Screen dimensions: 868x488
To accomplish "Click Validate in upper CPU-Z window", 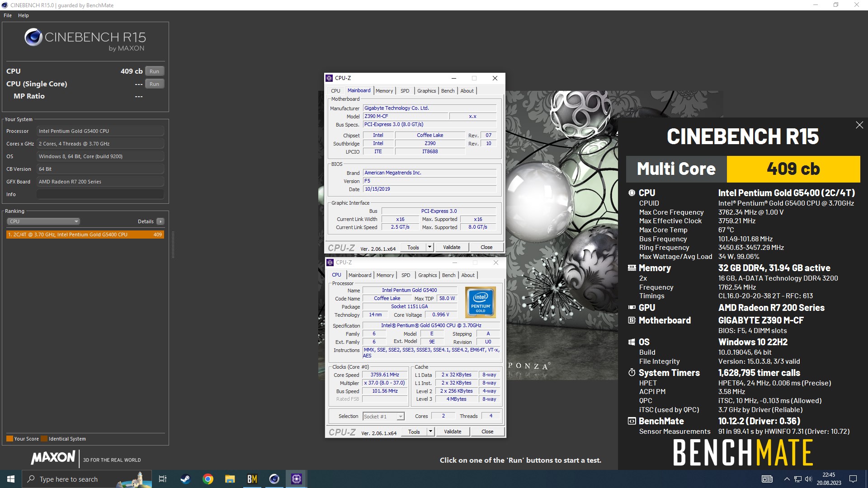I will tap(452, 248).
